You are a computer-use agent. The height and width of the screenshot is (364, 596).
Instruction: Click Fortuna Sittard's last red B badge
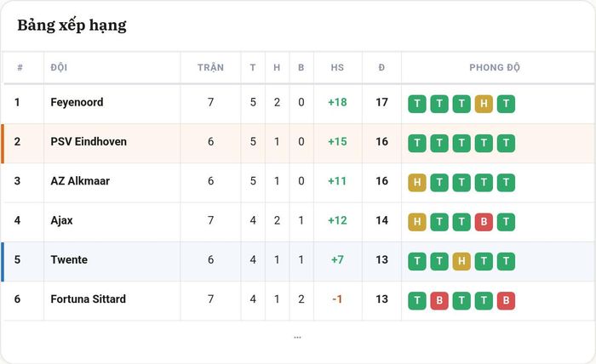(506, 300)
